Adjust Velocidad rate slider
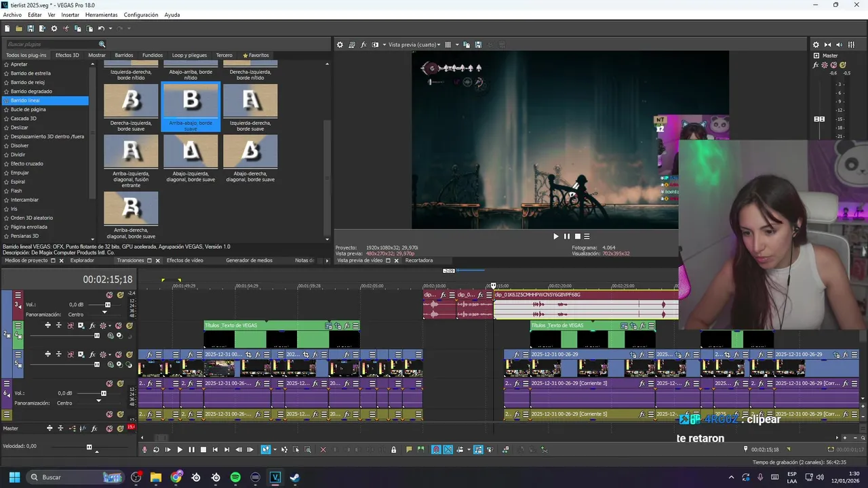 pos(89,447)
